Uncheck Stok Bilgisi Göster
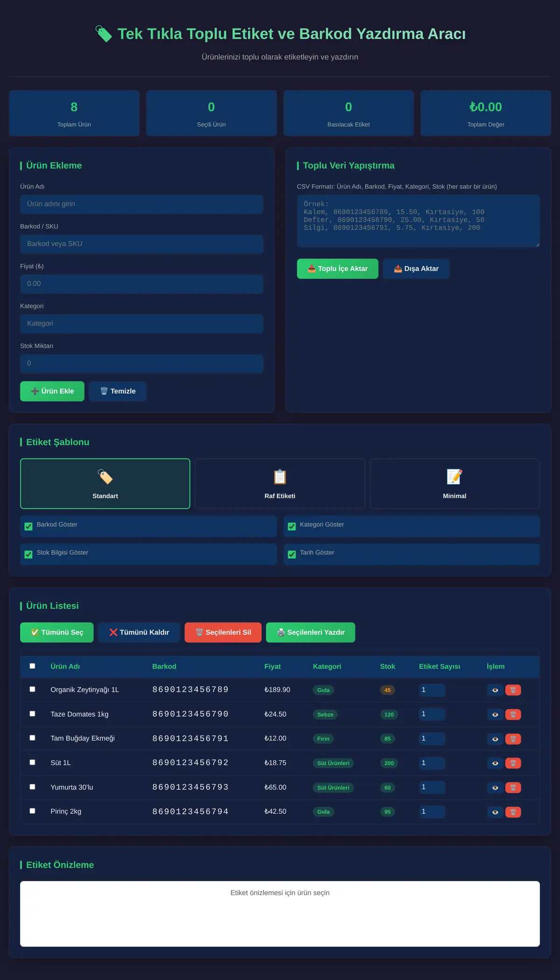This screenshot has height=980, width=560. (28, 554)
